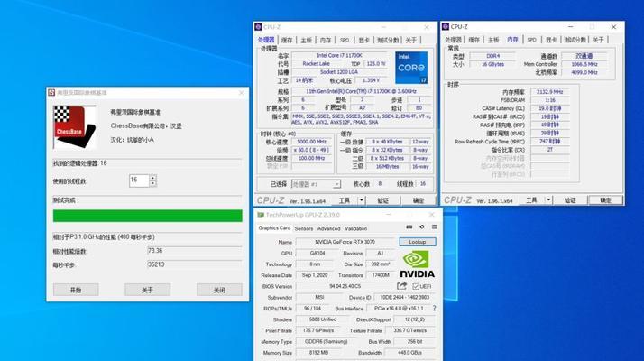Select 处理器 tab in CPU-Z memory window
The height and width of the screenshot is (361, 644).
[454, 40]
